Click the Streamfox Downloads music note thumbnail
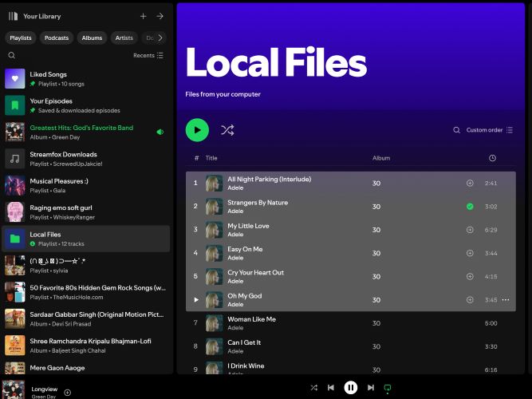 coord(15,159)
